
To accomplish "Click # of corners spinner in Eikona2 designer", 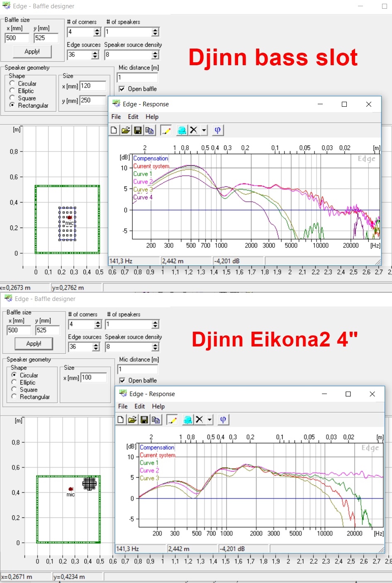I will 98,324.
